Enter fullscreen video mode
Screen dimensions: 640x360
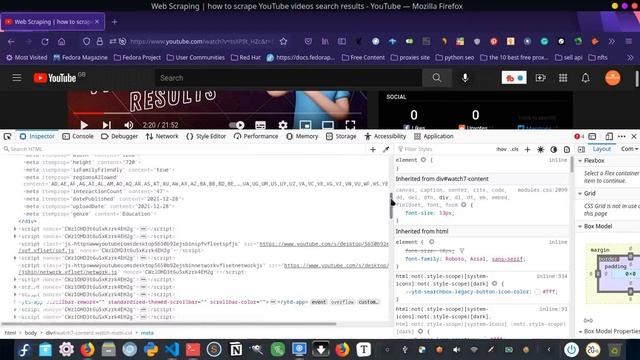(350, 125)
